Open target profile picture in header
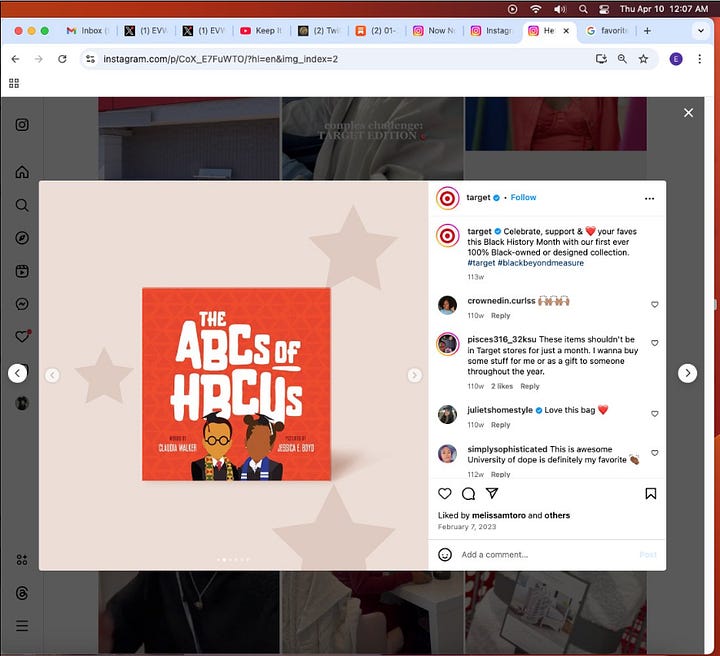 [x=447, y=198]
